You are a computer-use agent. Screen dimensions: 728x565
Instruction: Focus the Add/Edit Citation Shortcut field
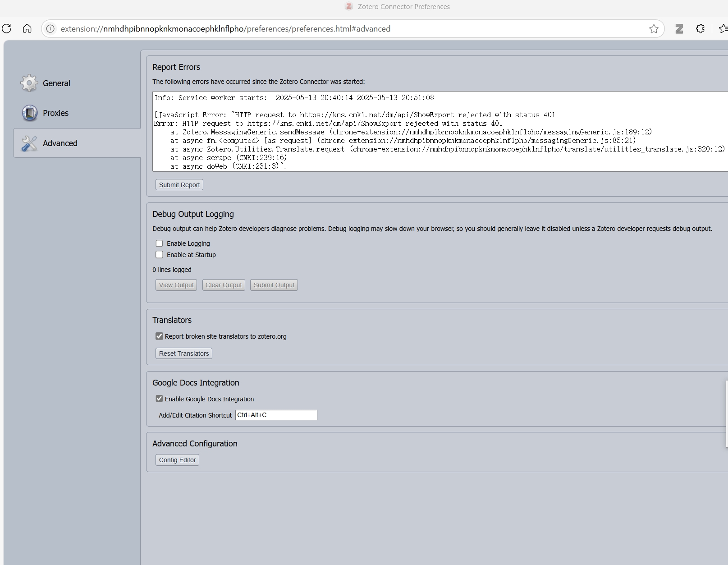[x=276, y=415]
